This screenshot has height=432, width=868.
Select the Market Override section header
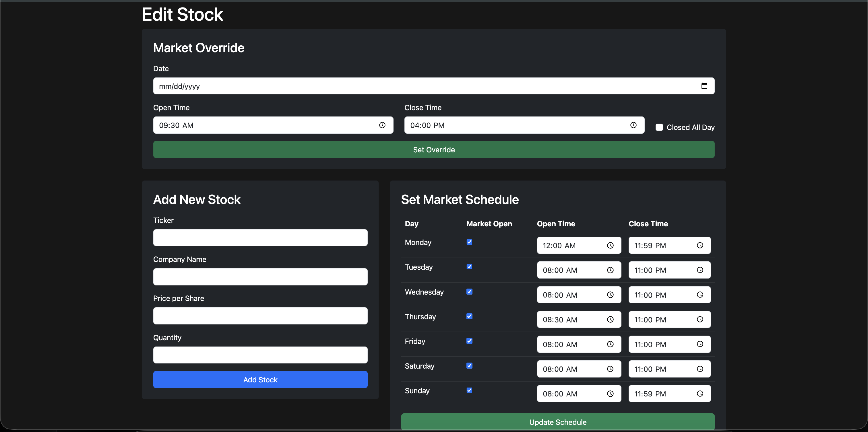click(x=198, y=48)
